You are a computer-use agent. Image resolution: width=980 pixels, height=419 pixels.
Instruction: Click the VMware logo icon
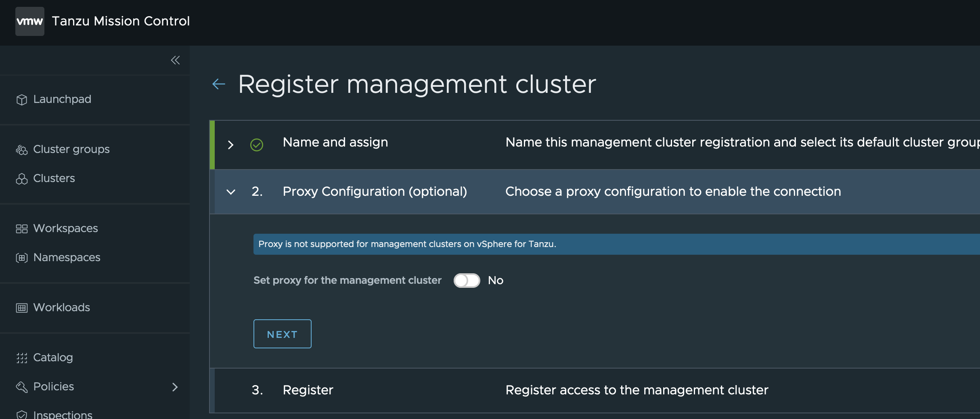pos(30,21)
